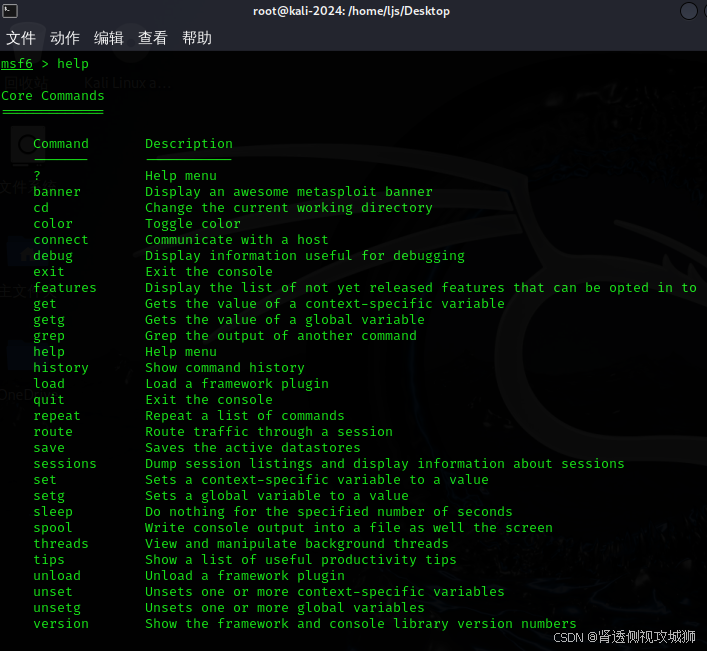
Task: Click the 'set' command
Action: point(45,480)
